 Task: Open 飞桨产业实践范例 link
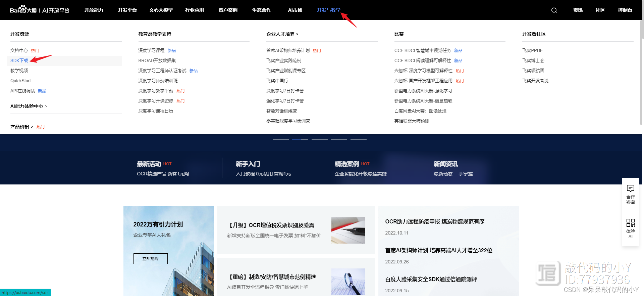click(284, 60)
